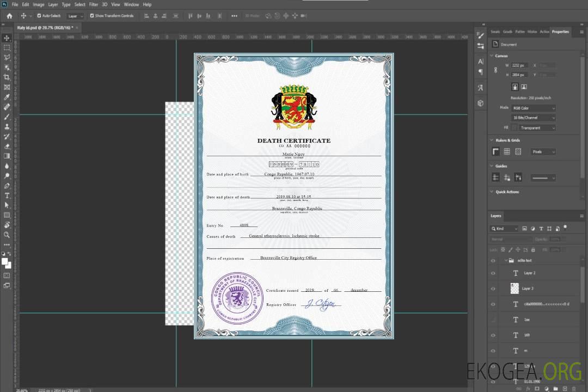Click the canvas Fill color swatch
Viewport: 588px width, 392px height.
(x=514, y=128)
